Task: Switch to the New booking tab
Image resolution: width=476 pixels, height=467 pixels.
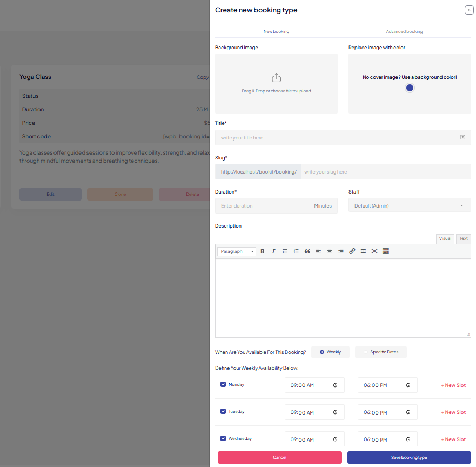Action: click(276, 31)
